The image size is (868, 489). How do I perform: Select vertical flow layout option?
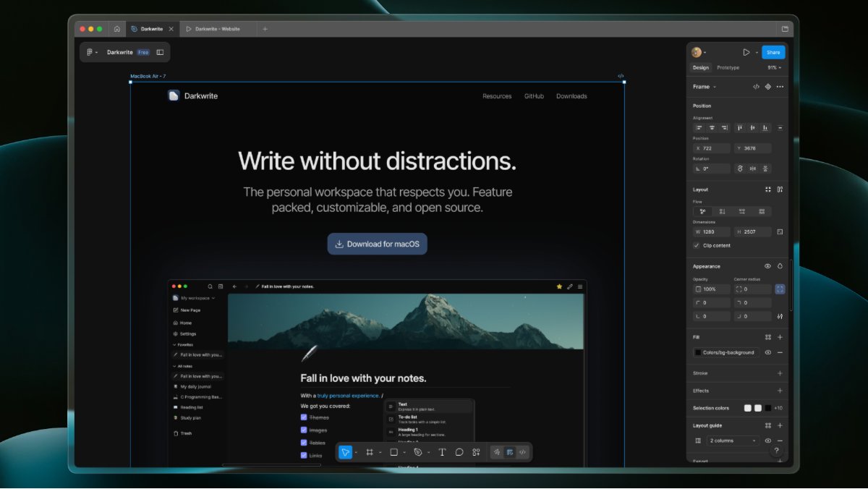coord(722,212)
